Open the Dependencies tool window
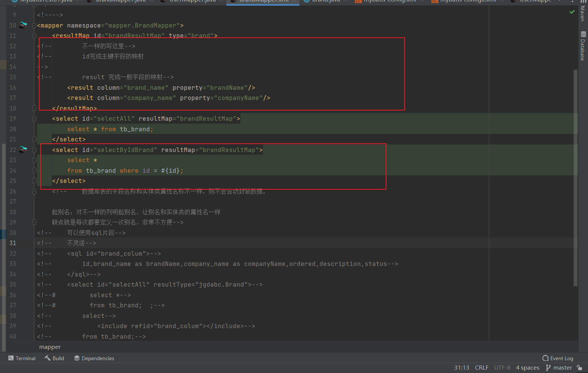This screenshot has width=588, height=373. [94, 358]
